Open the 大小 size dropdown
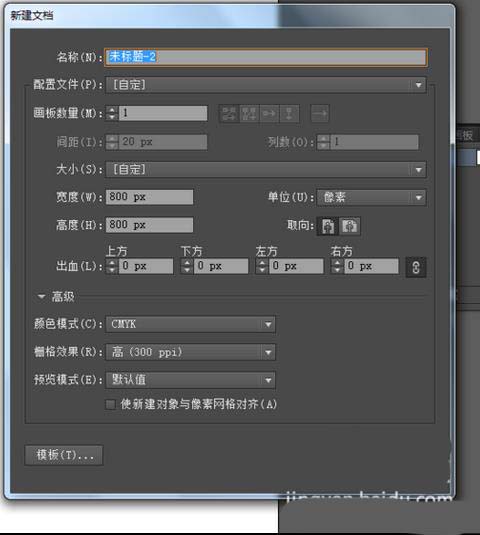The width and height of the screenshot is (480, 535). click(x=266, y=170)
